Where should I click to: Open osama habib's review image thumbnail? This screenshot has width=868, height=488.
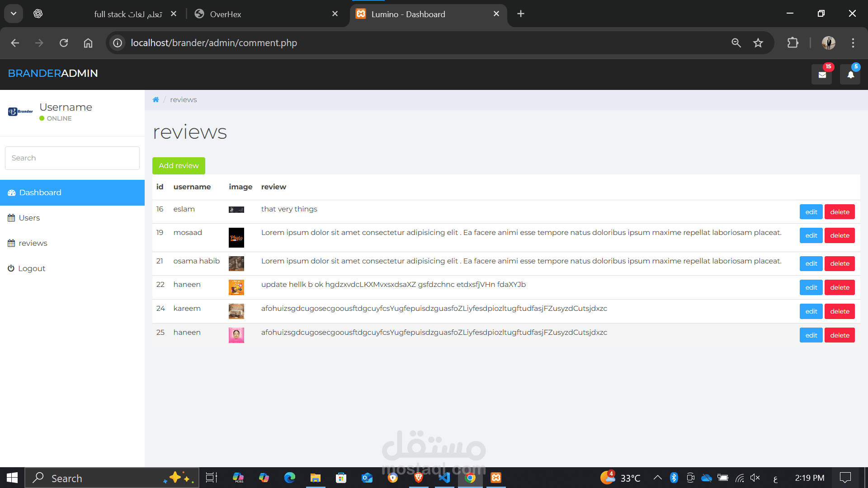pos(236,263)
